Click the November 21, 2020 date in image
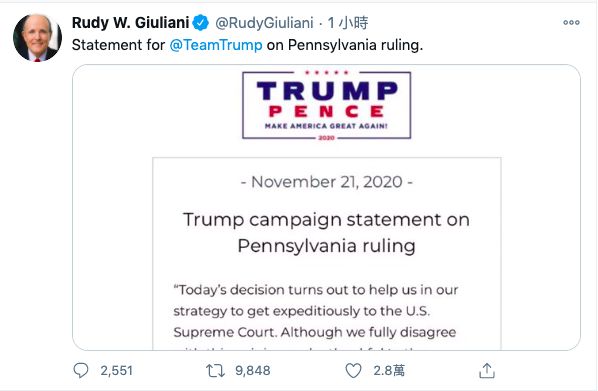The width and height of the screenshot is (598, 391). pyautogui.click(x=326, y=182)
